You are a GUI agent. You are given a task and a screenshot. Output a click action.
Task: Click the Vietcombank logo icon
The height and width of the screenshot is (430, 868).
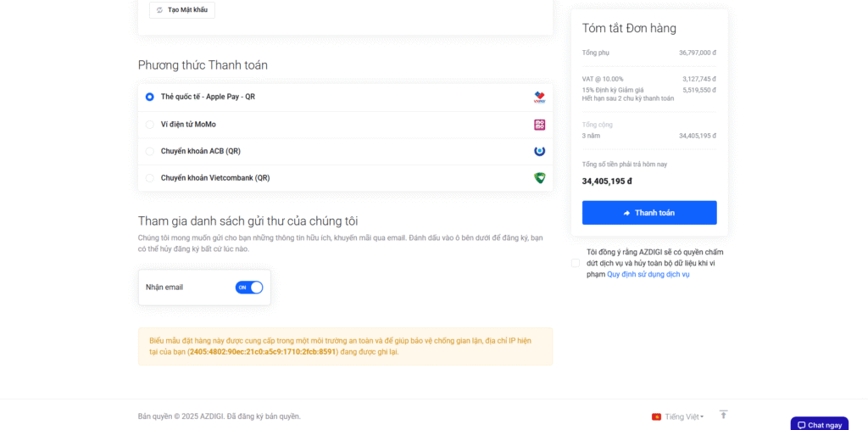click(x=539, y=178)
